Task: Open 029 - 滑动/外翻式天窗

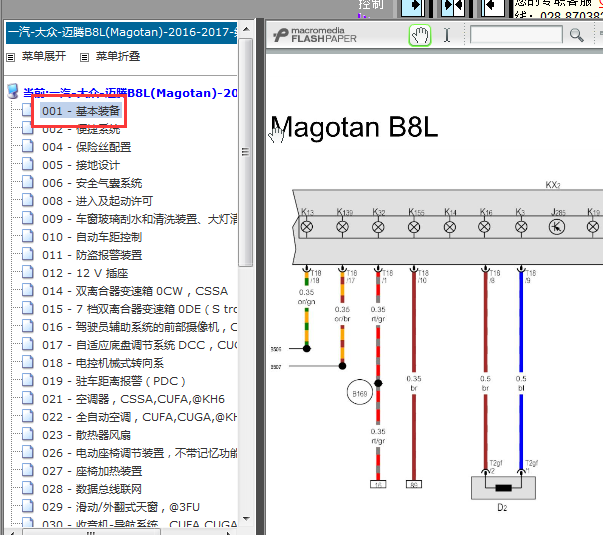Action: pyautogui.click(x=121, y=507)
